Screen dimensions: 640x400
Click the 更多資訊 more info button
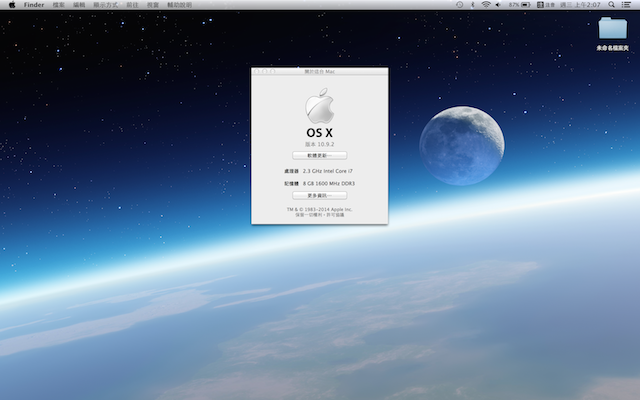320,196
